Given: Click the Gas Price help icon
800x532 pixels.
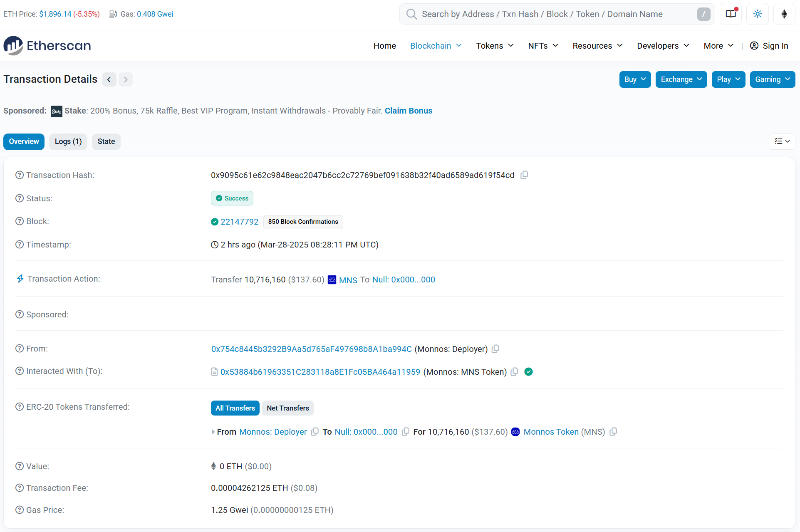Looking at the screenshot, I should pyautogui.click(x=20, y=510).
